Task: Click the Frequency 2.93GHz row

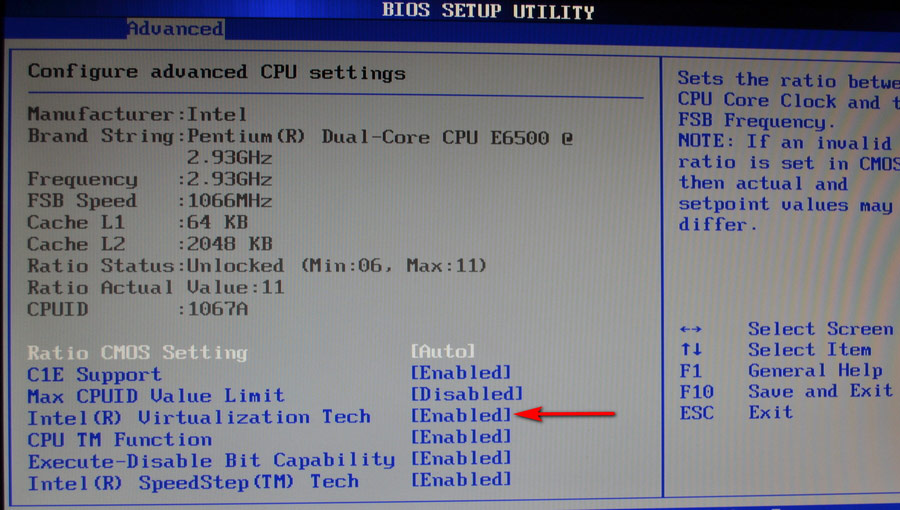Action: click(150, 179)
